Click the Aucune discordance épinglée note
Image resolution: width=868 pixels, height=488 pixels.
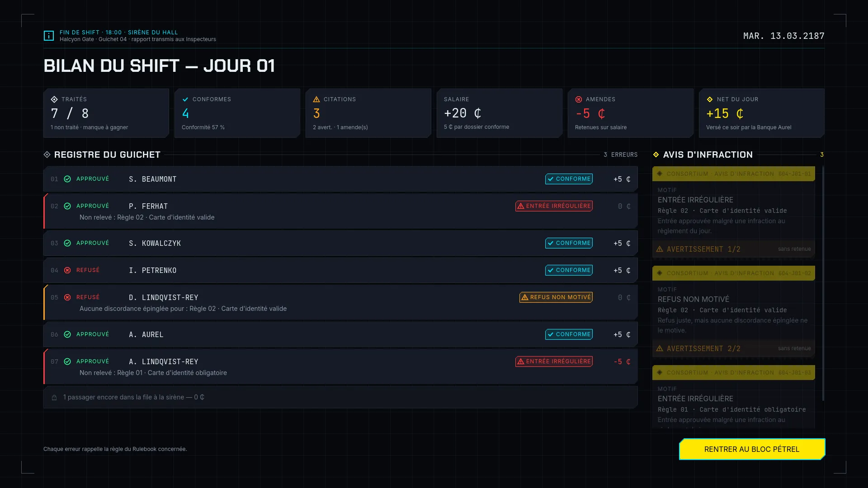pos(183,309)
